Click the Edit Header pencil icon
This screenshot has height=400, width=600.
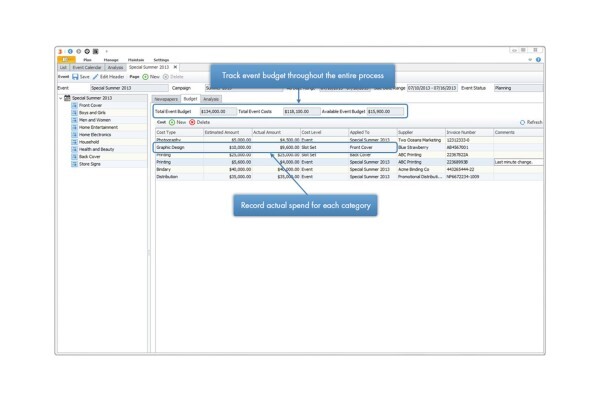pos(95,77)
